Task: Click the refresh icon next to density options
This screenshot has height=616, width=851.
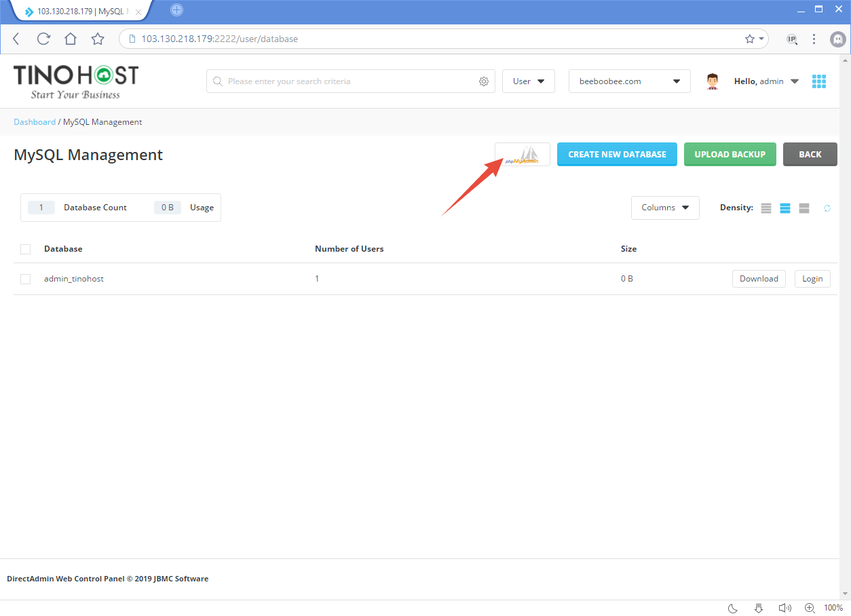Action: point(827,208)
